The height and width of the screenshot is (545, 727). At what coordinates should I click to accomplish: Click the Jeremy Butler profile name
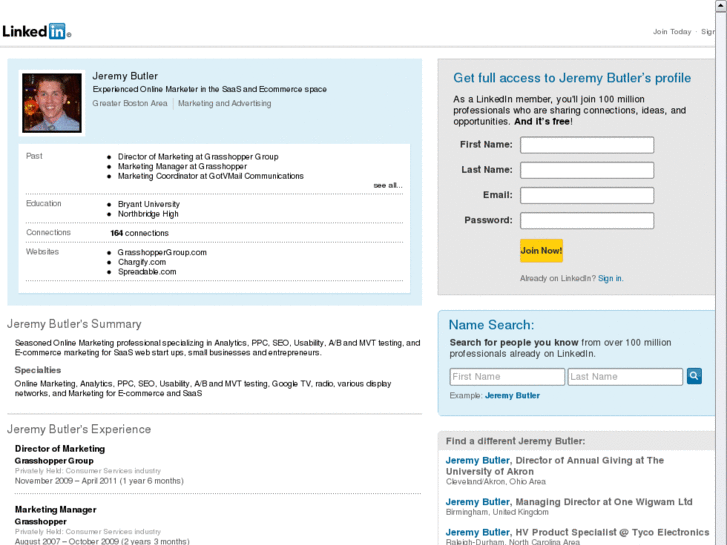[125, 76]
